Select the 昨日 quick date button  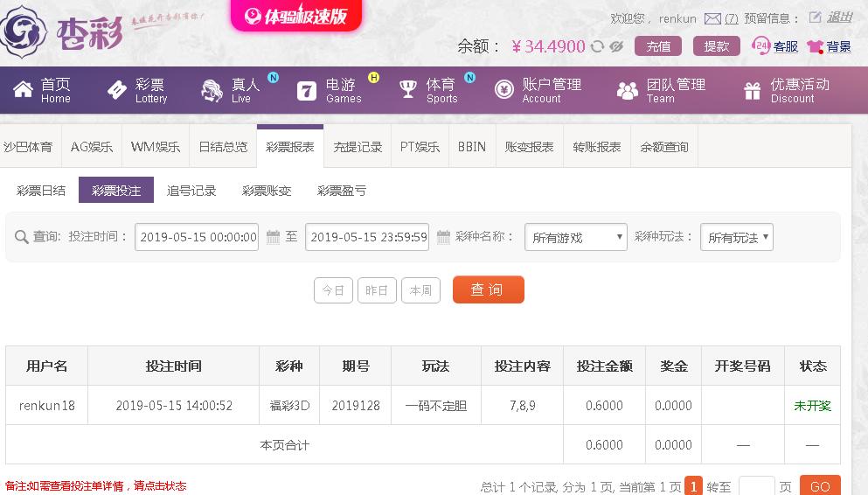377,290
